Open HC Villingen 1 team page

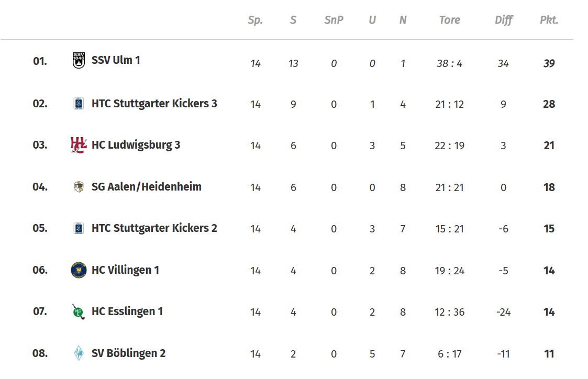(125, 270)
